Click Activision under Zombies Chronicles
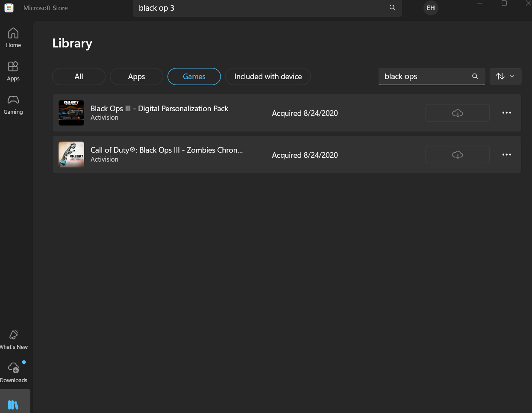Viewport: 532px width, 413px height. pos(104,159)
